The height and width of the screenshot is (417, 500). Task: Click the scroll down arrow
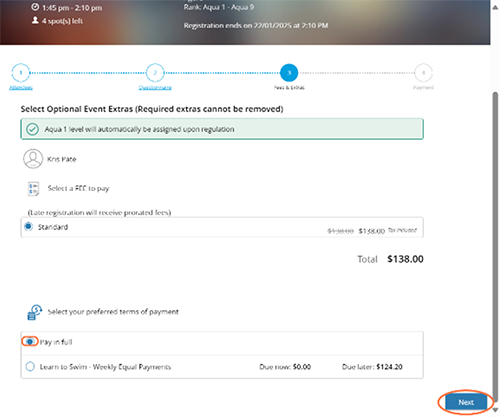(495, 410)
